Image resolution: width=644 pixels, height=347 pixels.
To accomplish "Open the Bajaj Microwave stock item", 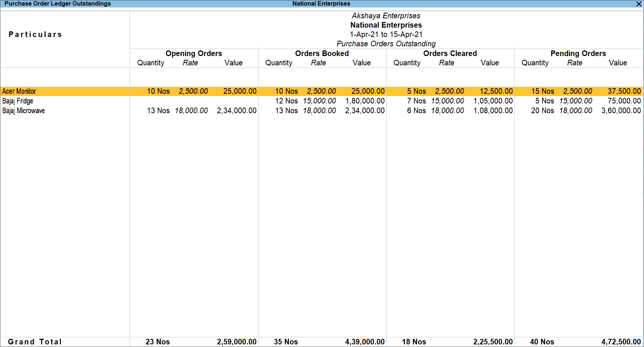I will (24, 111).
